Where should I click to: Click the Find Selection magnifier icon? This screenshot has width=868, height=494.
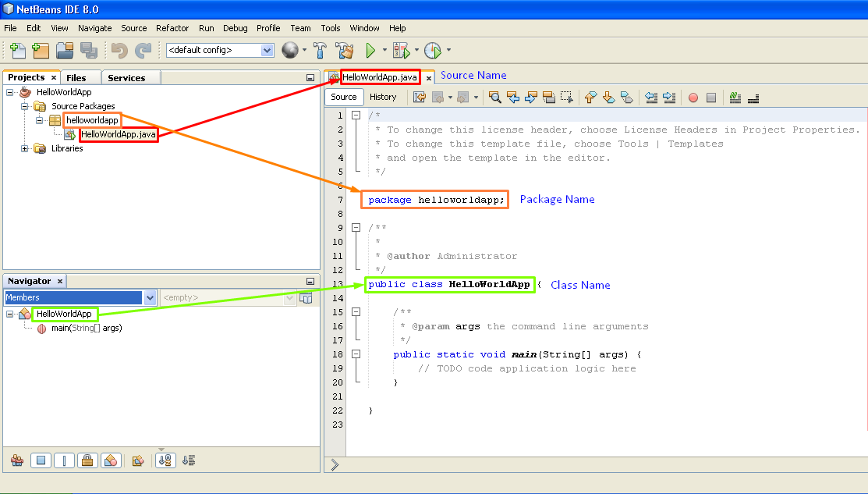[x=495, y=98]
